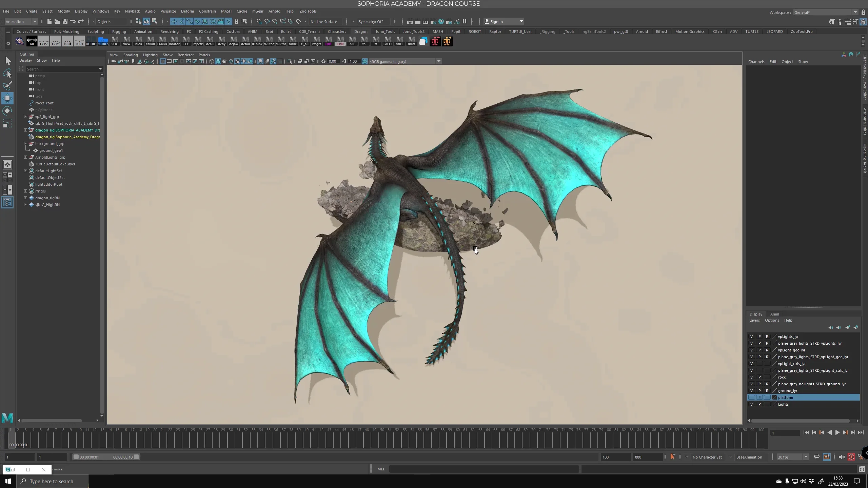Open the render view clapper icon

tap(410, 21)
